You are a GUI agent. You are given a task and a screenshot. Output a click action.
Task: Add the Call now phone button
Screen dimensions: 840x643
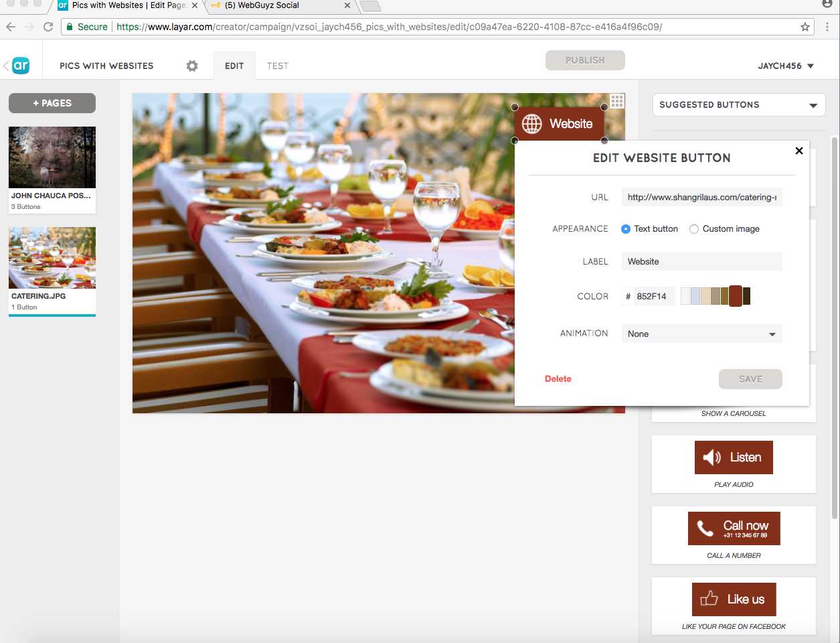(x=734, y=528)
